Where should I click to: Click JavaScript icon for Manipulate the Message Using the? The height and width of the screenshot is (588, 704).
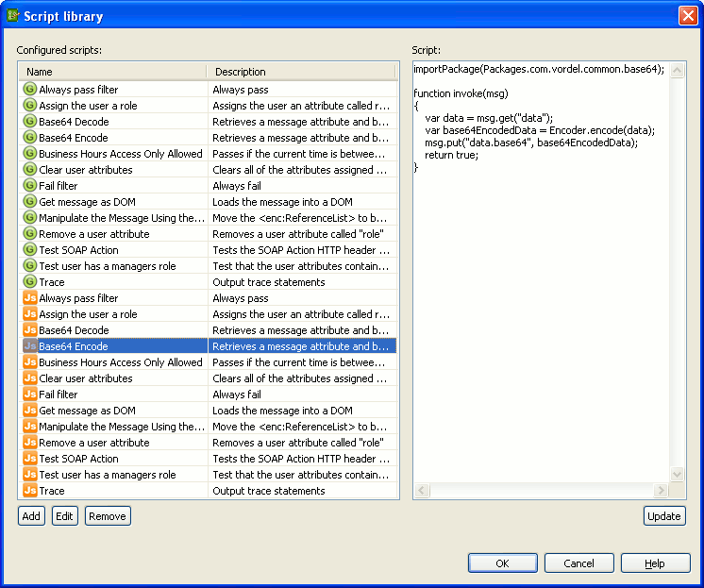[x=29, y=427]
